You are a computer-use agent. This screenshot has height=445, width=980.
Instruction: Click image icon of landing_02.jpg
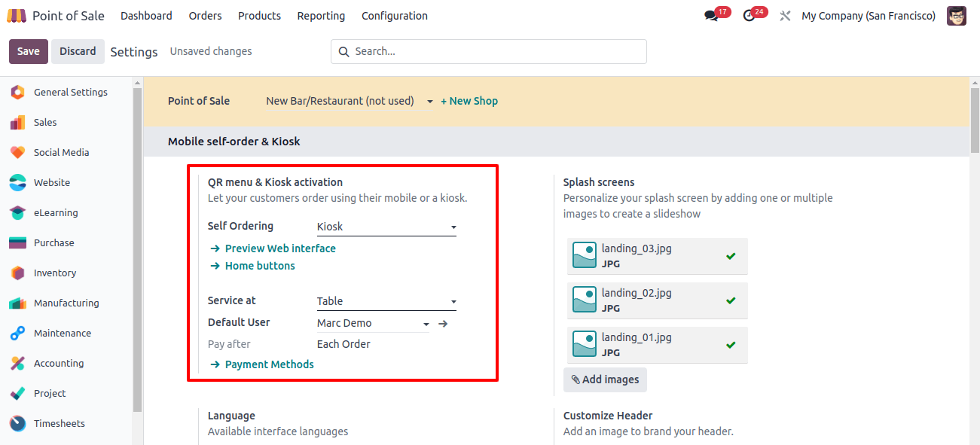click(585, 300)
